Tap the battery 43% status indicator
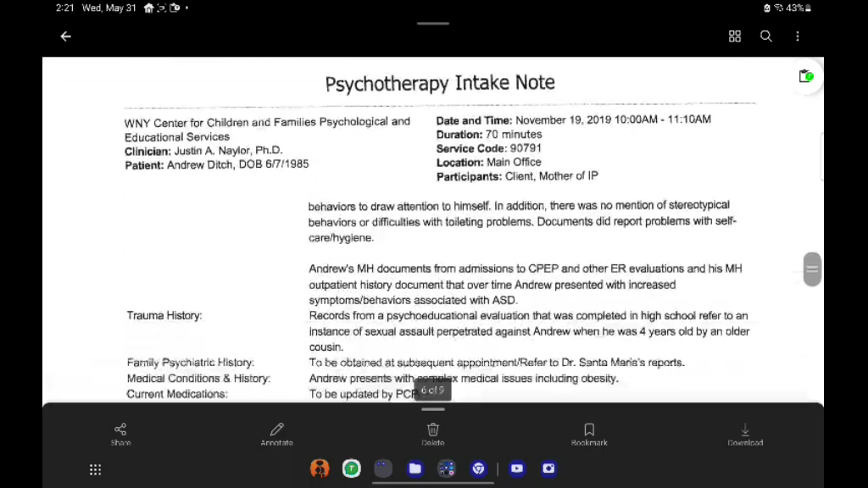The width and height of the screenshot is (868, 488). pyautogui.click(x=798, y=8)
